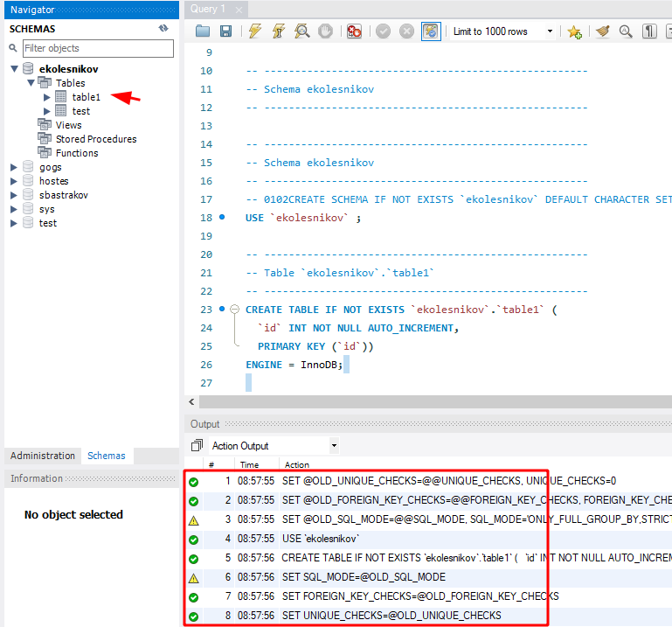Image resolution: width=672 pixels, height=627 pixels.
Task: Expand the table1 tree node arrow
Action: [x=47, y=97]
